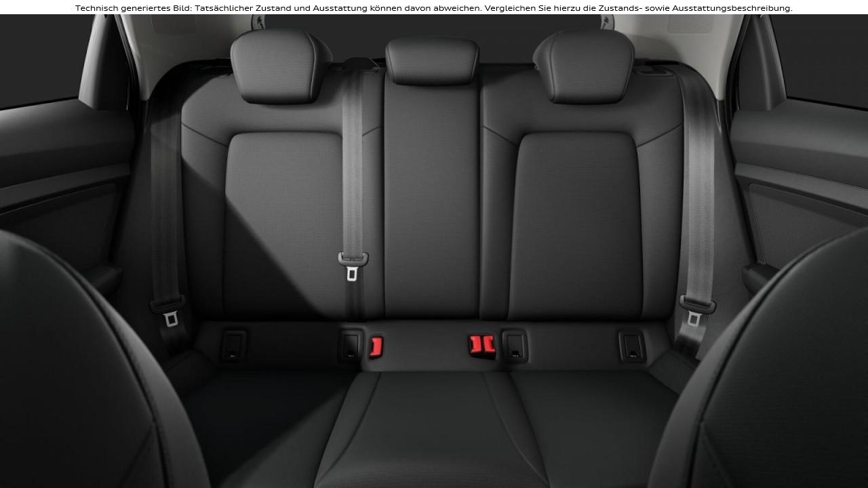This screenshot has width=868, height=488.
Task: Select the middle seat headrest
Action: tap(432, 61)
